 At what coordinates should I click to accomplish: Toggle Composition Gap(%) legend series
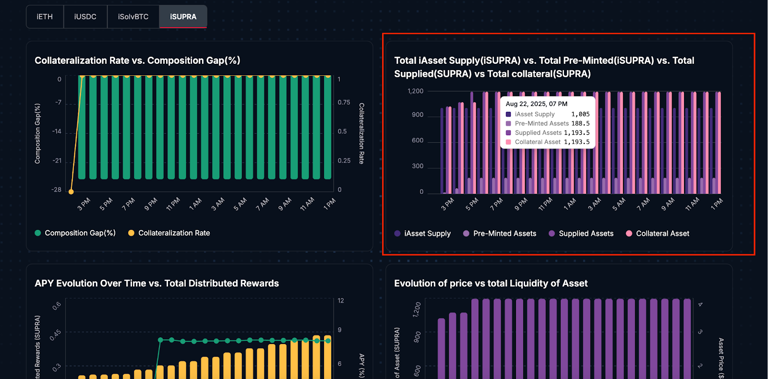coord(75,233)
